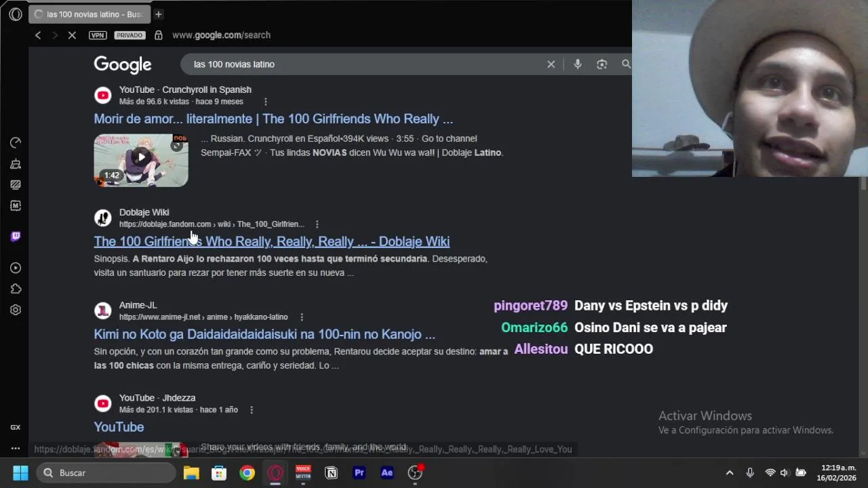Search by image with Google Lens
868x488 pixels.
(601, 64)
